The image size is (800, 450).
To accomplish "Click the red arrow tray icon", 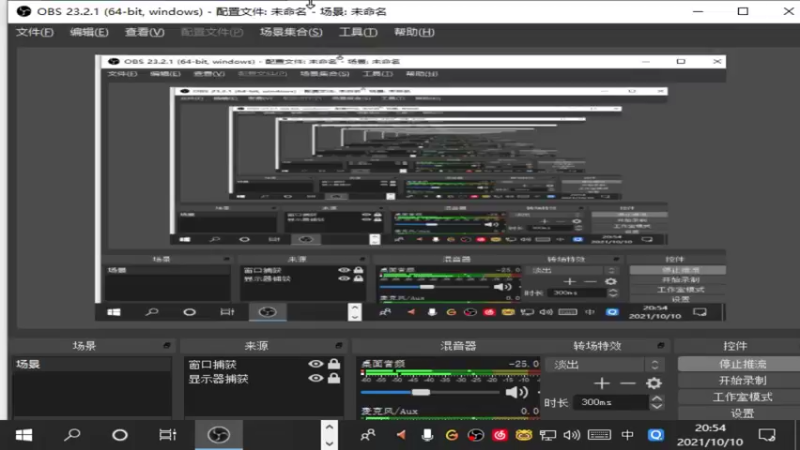I will (402, 435).
